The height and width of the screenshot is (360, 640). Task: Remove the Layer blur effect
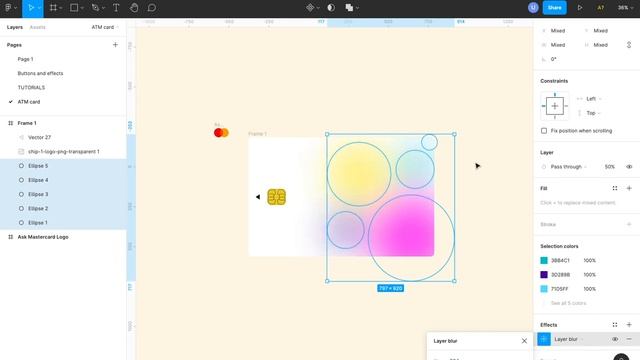pos(629,339)
